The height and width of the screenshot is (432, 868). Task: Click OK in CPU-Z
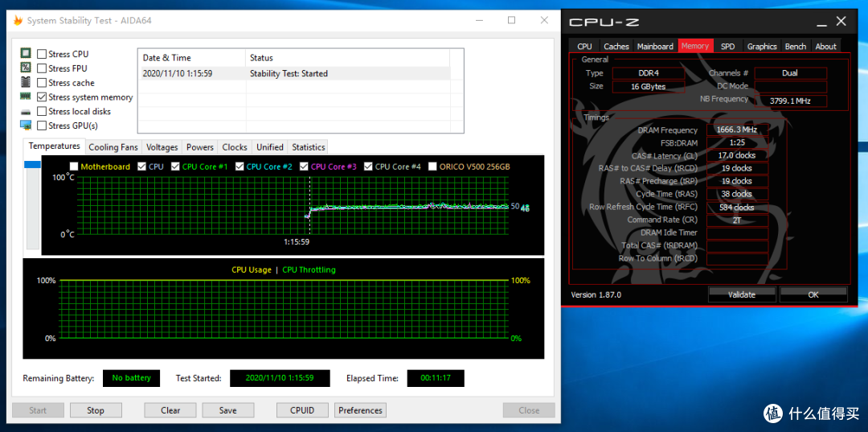click(813, 294)
